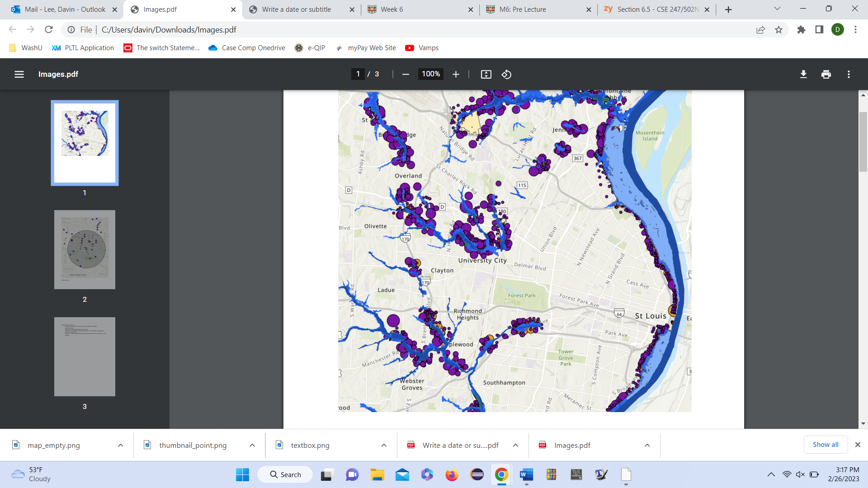Toggle the Chrome side panel

pos(819,30)
